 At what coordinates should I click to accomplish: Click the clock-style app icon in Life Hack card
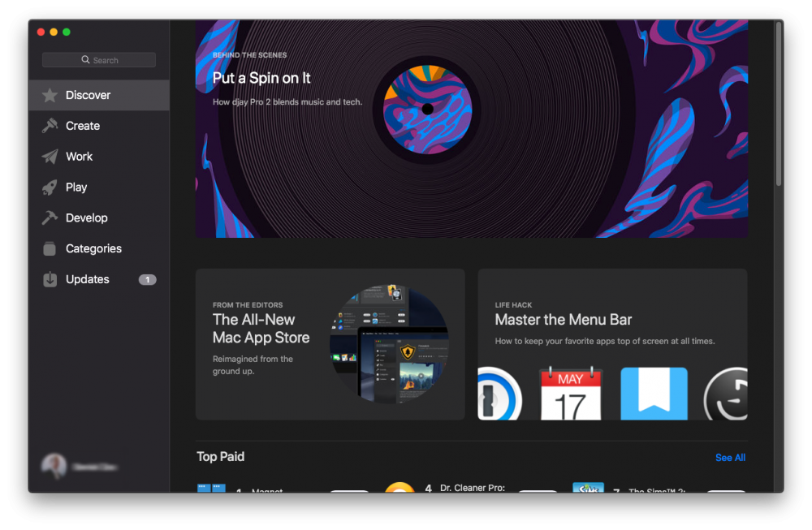[725, 394]
